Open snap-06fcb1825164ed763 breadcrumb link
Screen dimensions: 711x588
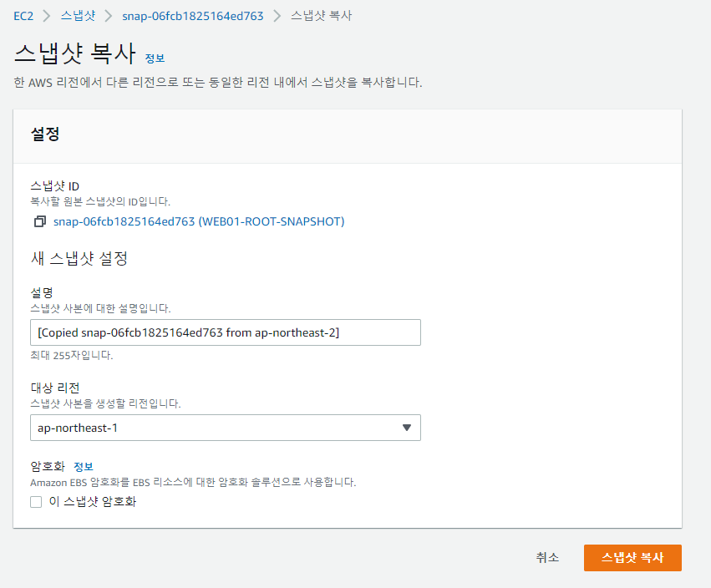[x=193, y=16]
